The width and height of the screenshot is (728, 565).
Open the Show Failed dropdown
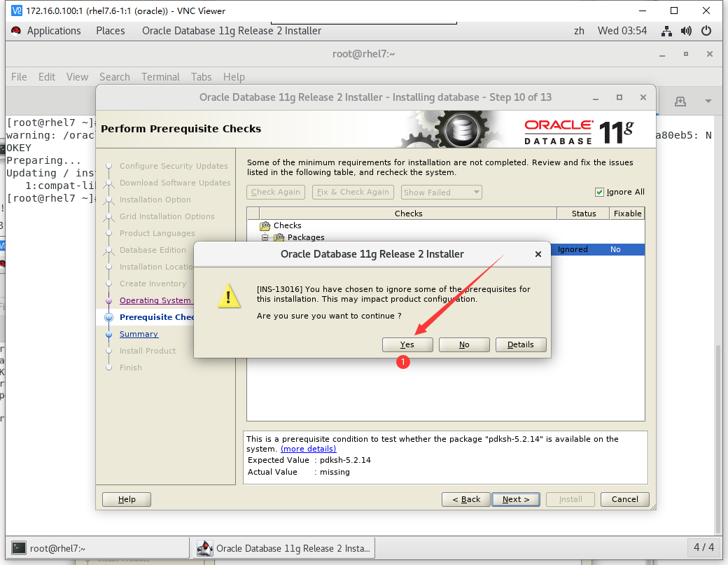441,193
